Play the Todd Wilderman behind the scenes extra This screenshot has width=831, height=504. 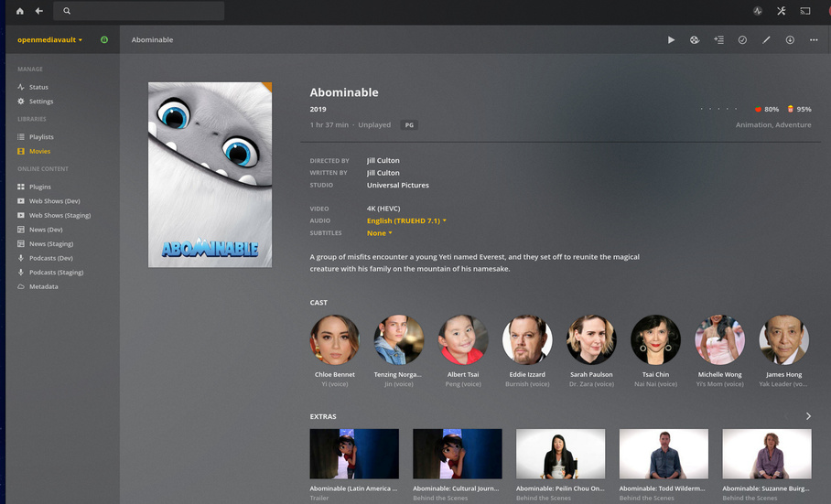[664, 454]
